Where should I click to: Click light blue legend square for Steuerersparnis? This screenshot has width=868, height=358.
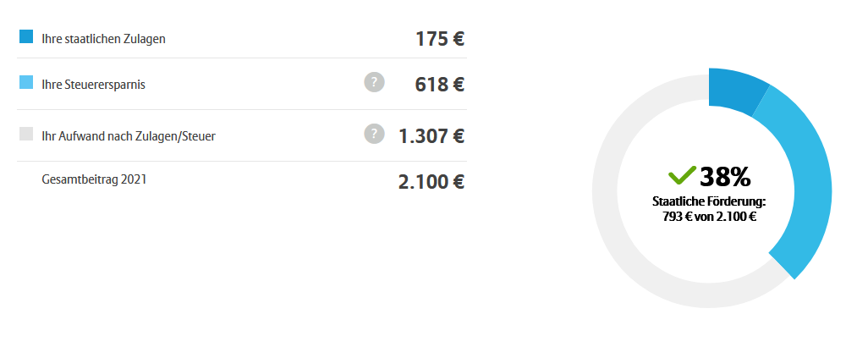point(26,83)
